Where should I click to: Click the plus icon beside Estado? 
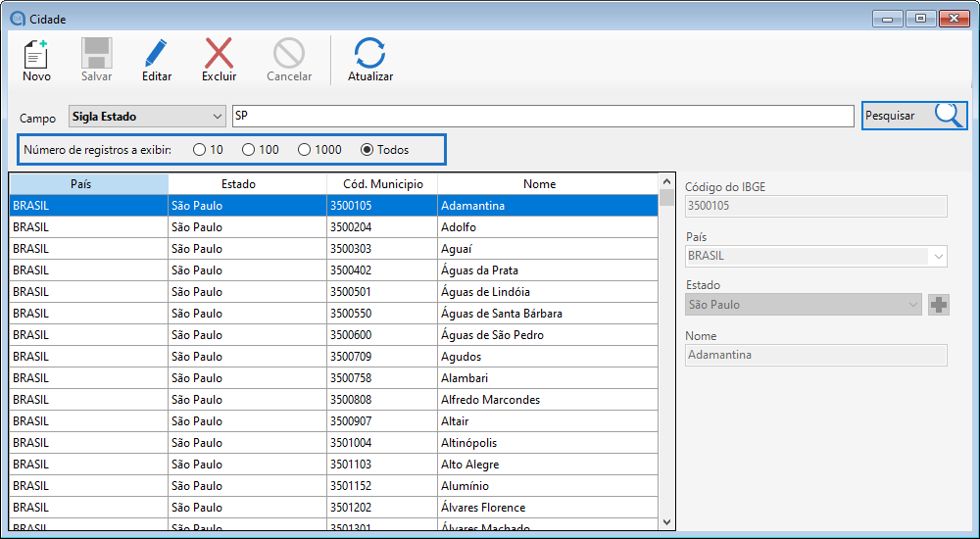(939, 305)
